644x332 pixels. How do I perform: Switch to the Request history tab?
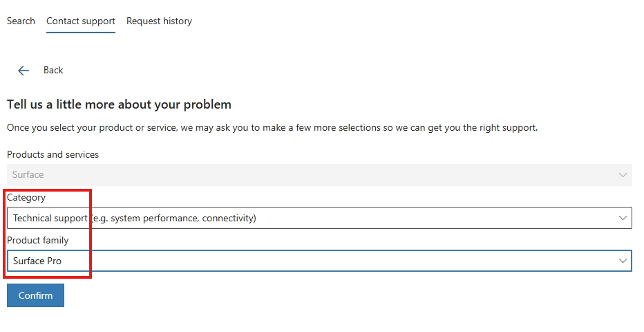pos(159,21)
